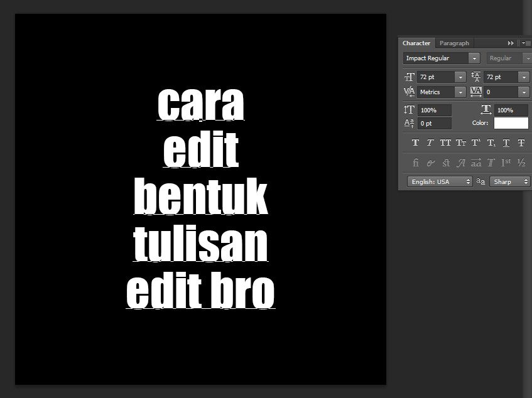This screenshot has width=532, height=398.
Task: Apply All Caps to the text
Action: click(445, 143)
